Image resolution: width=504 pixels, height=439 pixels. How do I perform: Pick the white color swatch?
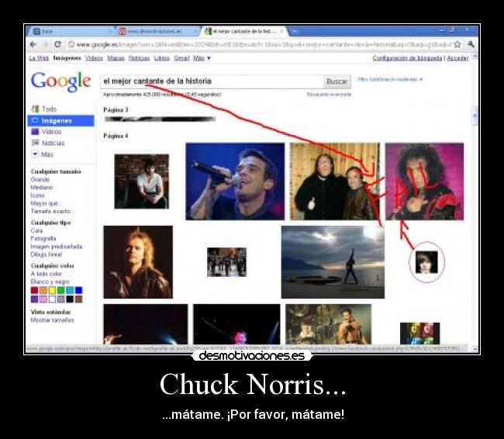coord(52,299)
